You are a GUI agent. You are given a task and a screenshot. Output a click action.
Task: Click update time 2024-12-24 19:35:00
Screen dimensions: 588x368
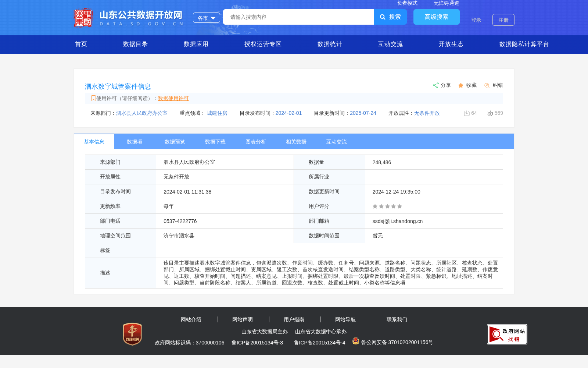[x=397, y=192]
